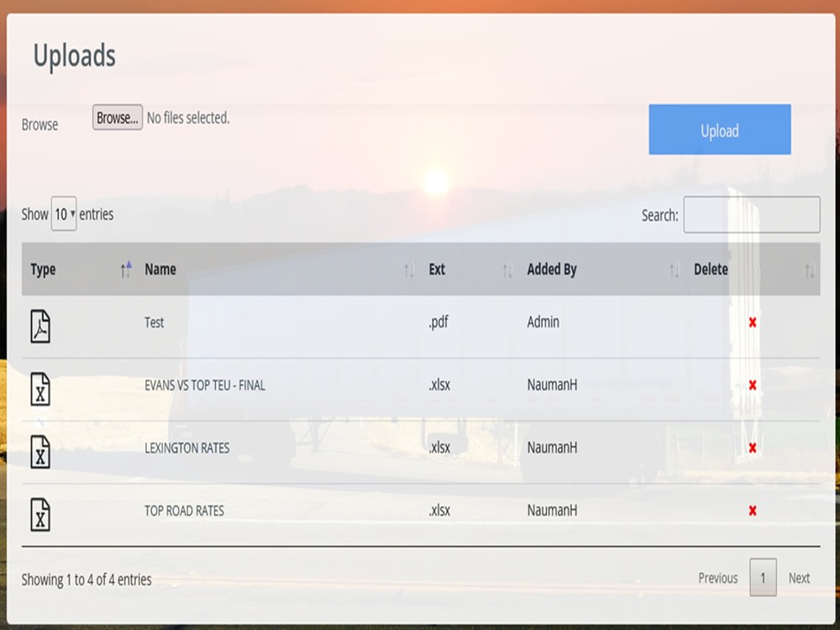Click the Type column header label
The height and width of the screenshot is (630, 840).
coord(43,270)
